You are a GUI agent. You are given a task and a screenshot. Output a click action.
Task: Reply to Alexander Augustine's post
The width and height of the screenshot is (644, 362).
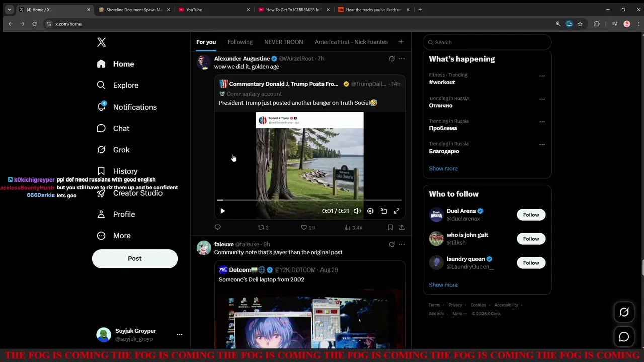pyautogui.click(x=218, y=227)
